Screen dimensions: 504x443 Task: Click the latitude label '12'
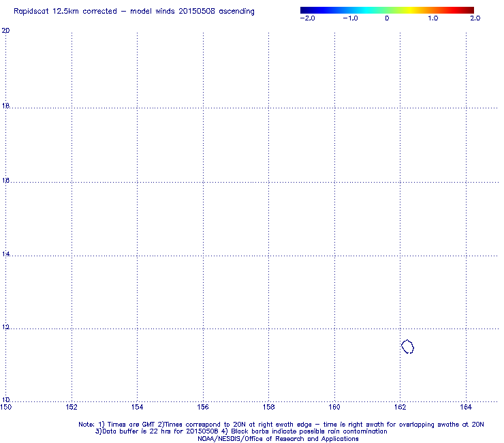[x=5, y=327]
